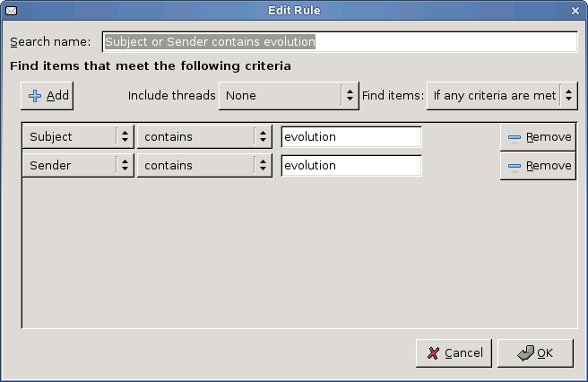The width and height of the screenshot is (588, 382).
Task: Open the Subject field selector dropdown
Action: [x=78, y=137]
